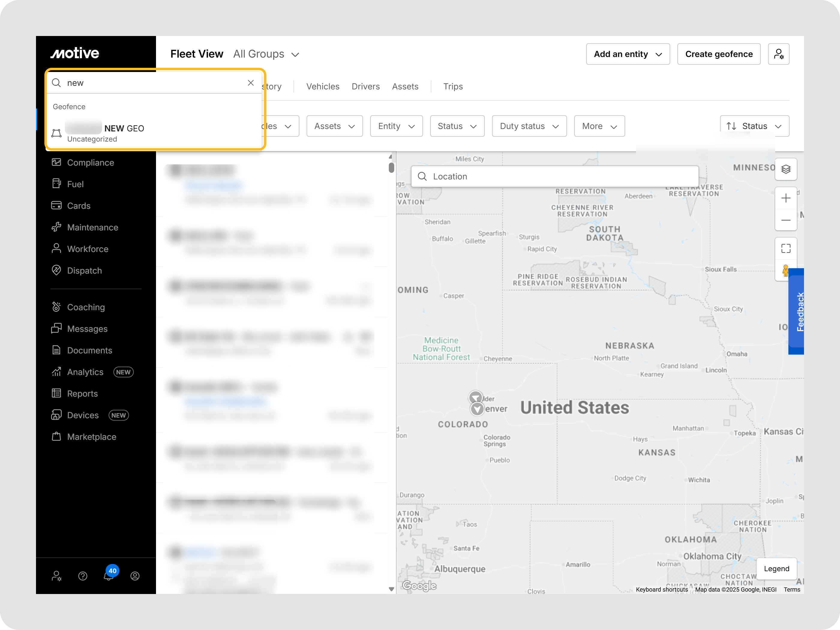Open the Dispatch sidebar item
Viewport: 840px width, 630px height.
[x=84, y=270]
